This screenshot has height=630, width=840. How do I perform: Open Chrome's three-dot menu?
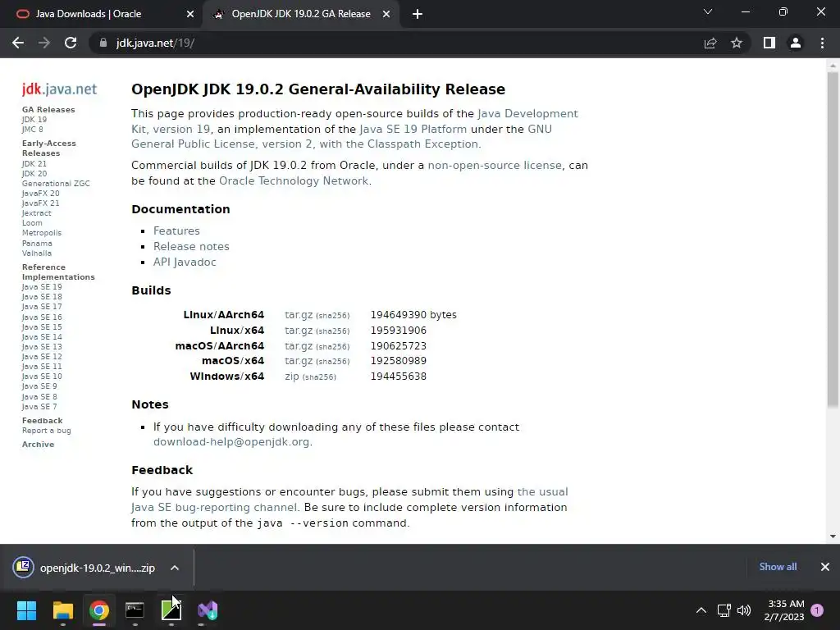coord(822,43)
